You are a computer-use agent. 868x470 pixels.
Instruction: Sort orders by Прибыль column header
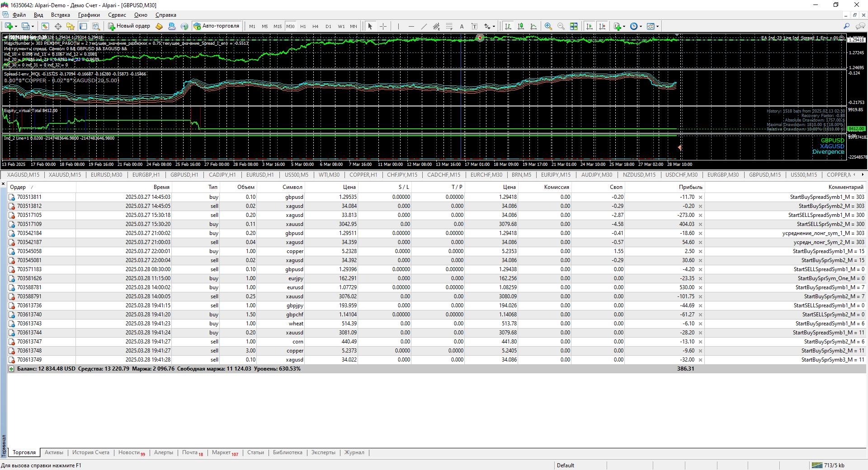[x=690, y=187]
